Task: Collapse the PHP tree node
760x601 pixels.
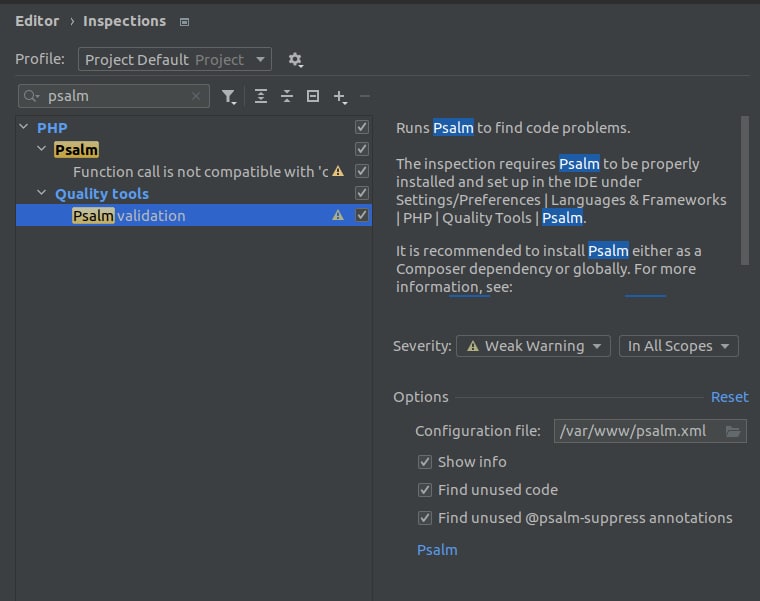Action: tap(23, 127)
